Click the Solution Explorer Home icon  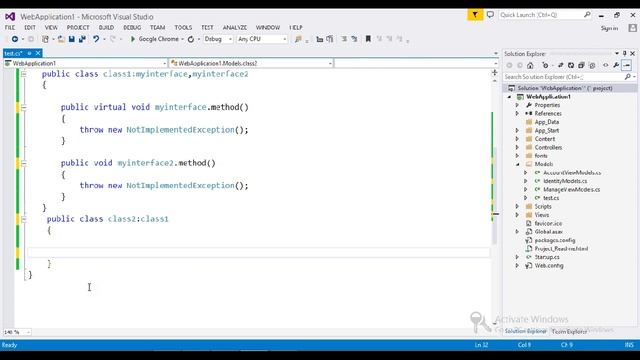click(530, 65)
